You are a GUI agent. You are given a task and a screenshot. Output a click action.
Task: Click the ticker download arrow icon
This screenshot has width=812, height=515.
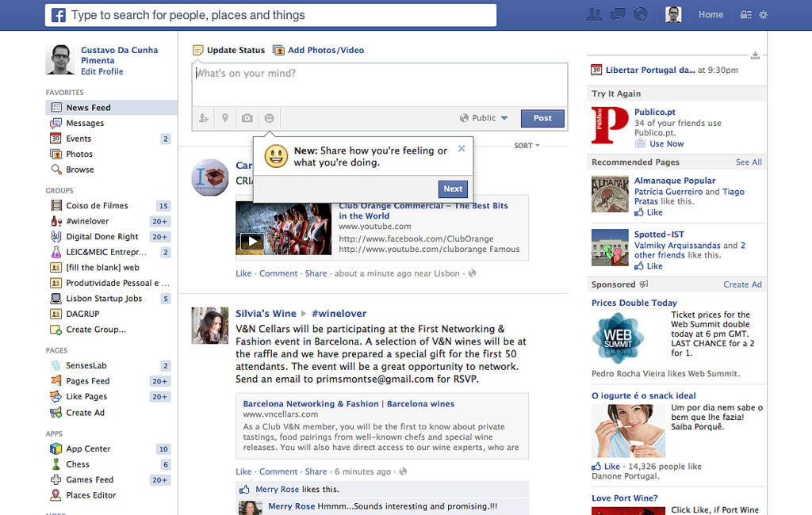coord(755,55)
